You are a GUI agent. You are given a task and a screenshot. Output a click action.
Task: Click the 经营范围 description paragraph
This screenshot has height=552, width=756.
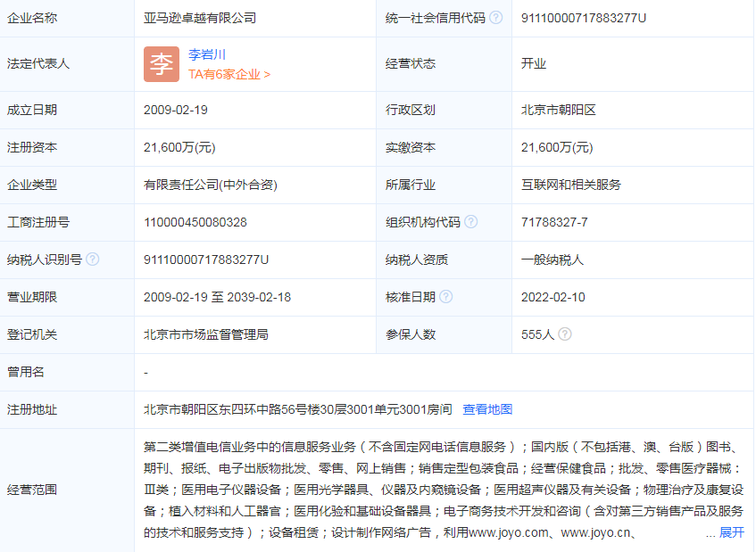(444, 490)
